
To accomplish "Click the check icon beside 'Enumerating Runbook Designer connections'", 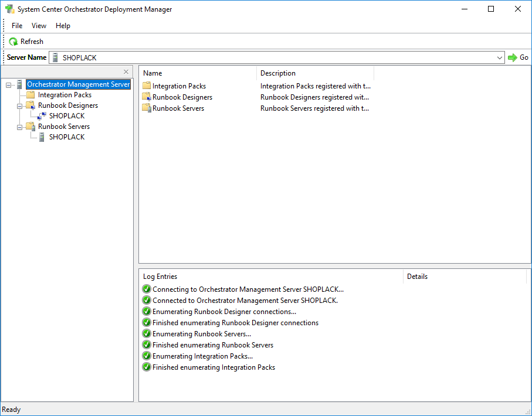I will pyautogui.click(x=147, y=312).
